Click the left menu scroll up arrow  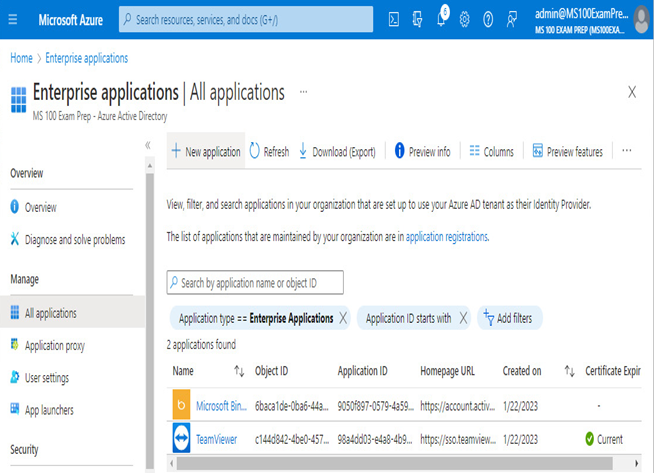point(150,166)
